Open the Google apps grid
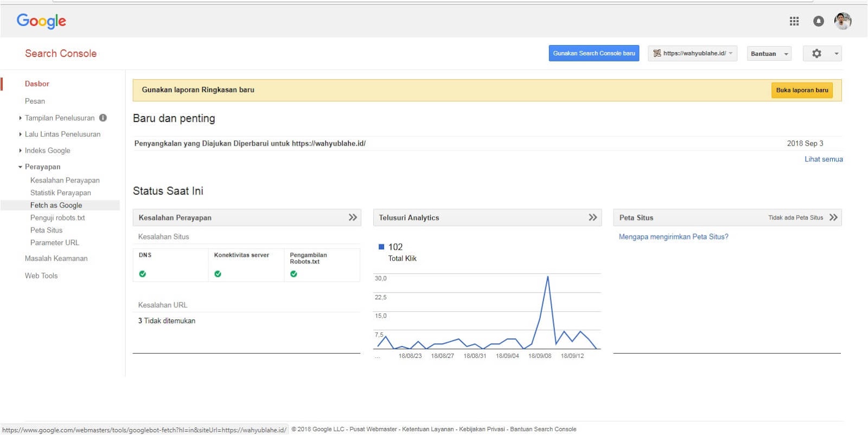This screenshot has height=435, width=868. coord(794,21)
